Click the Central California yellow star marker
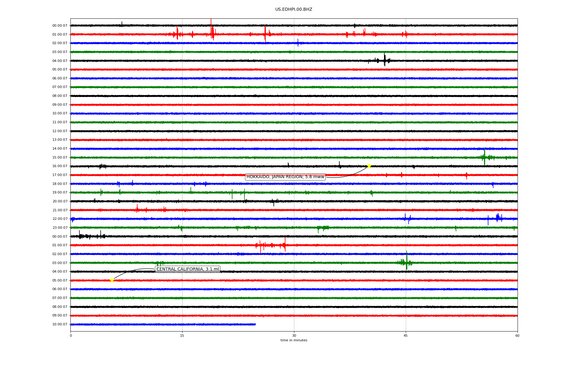Image resolution: width=588 pixels, height=368 pixels. point(112,280)
